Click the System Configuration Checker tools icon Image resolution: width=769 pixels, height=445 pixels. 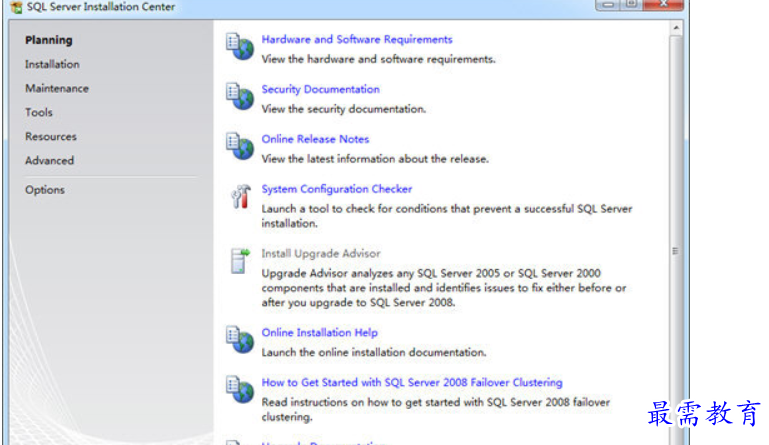[x=240, y=196]
